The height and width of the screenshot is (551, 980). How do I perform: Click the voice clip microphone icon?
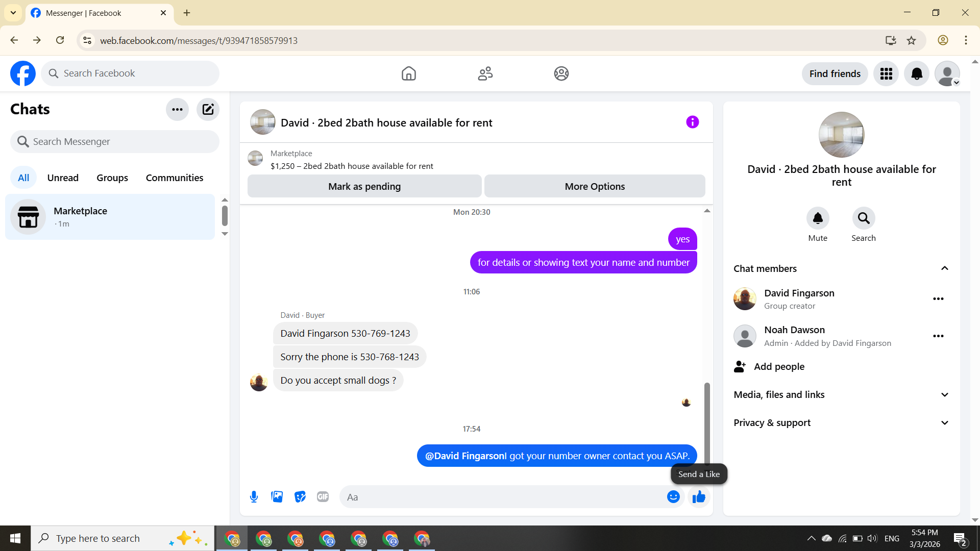coord(254,496)
